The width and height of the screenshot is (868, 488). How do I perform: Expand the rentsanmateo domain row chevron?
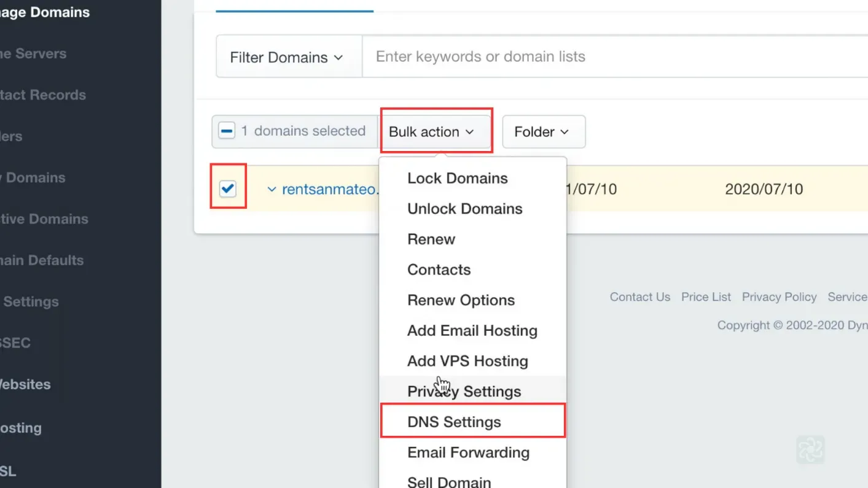pos(272,189)
